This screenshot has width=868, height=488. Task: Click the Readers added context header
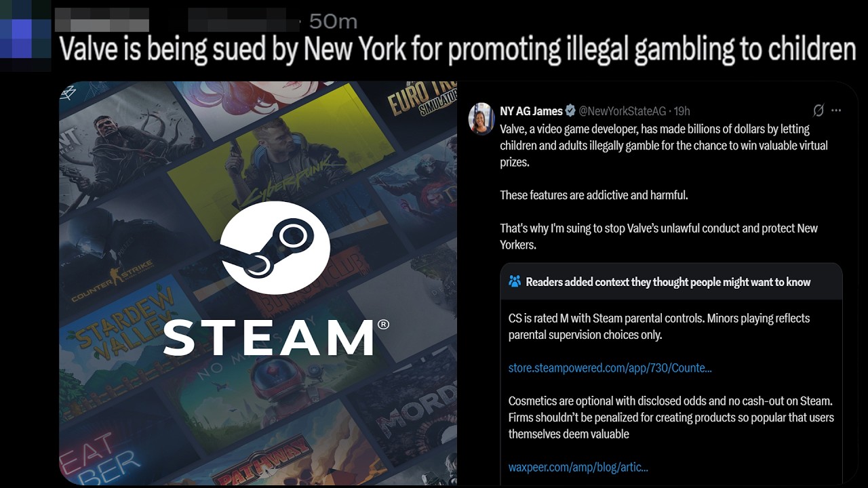coord(668,282)
